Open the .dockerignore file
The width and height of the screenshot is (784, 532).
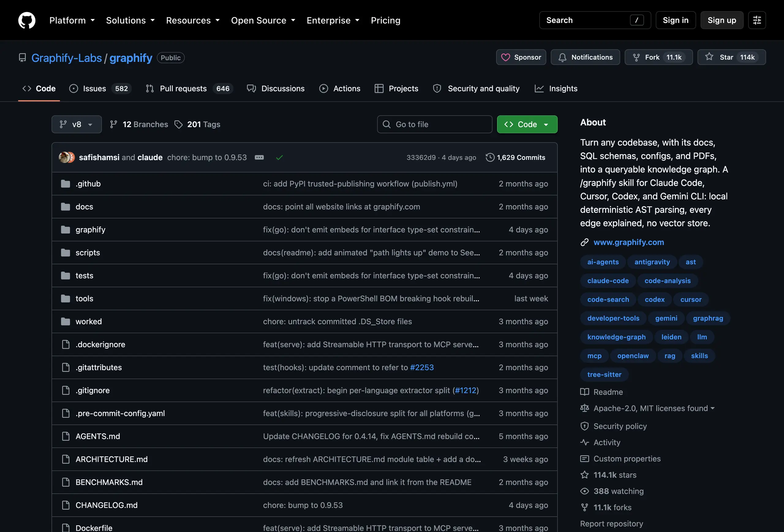point(100,345)
